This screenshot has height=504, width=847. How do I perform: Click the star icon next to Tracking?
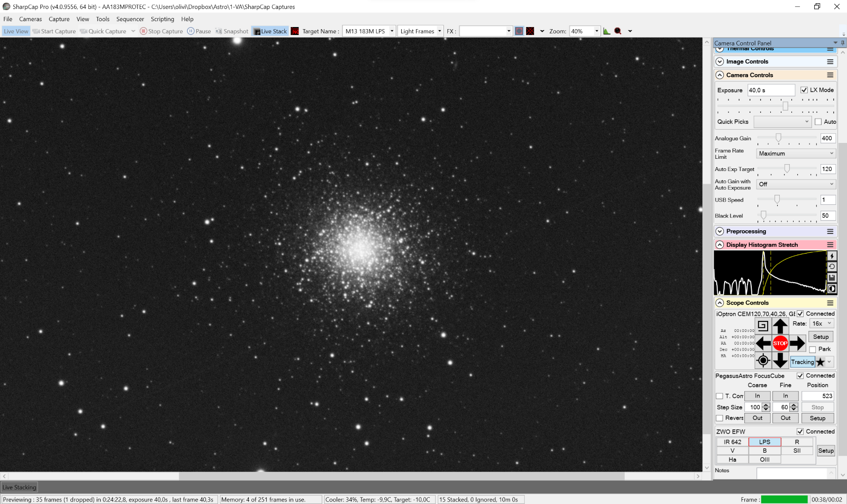click(820, 362)
